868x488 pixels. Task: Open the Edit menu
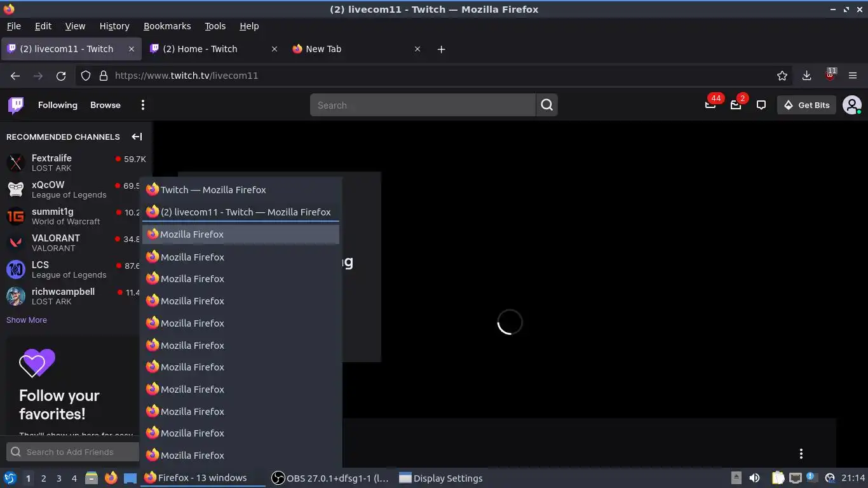(43, 26)
